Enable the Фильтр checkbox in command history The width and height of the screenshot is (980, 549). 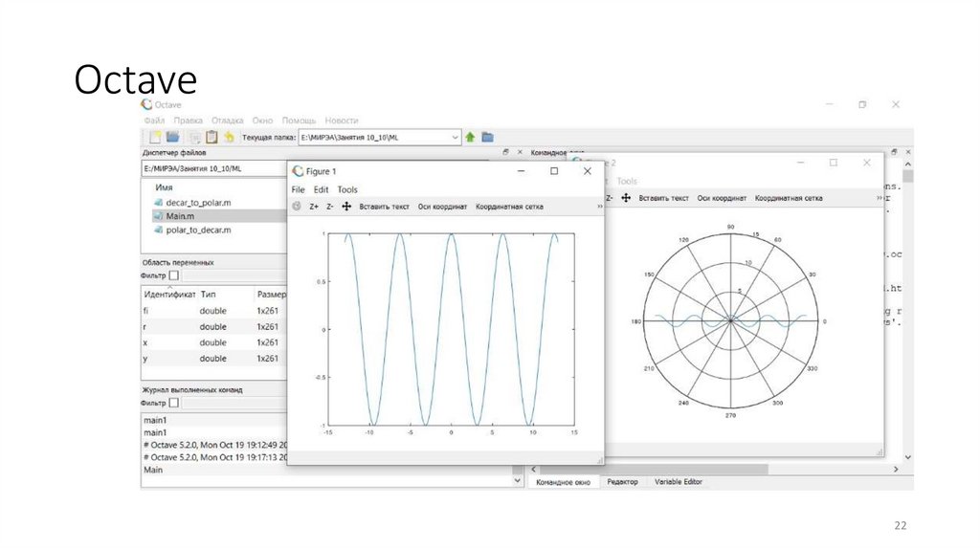click(x=173, y=404)
